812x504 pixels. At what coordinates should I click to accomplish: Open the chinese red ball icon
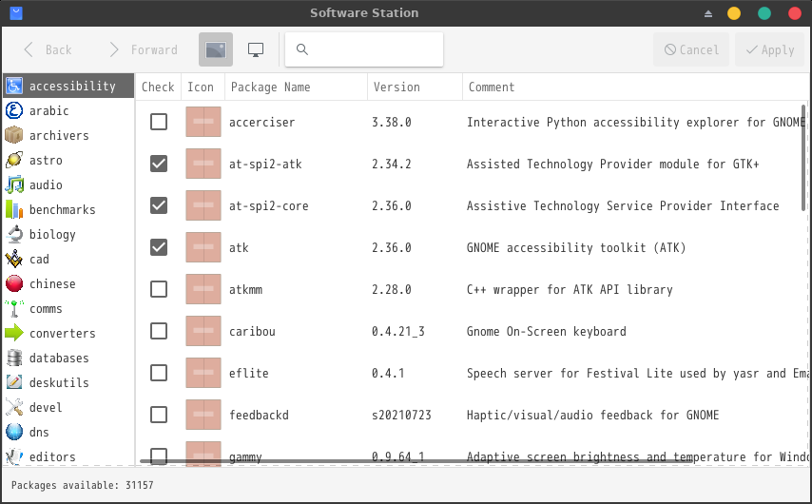click(x=14, y=283)
